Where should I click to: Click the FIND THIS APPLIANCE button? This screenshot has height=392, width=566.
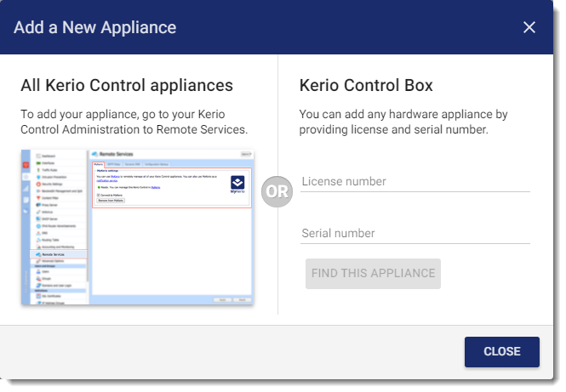click(x=373, y=273)
